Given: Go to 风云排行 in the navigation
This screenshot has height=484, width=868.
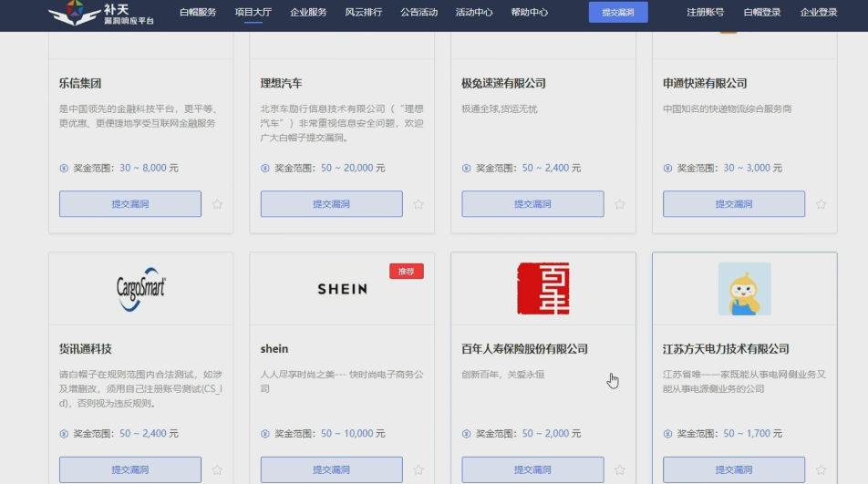Looking at the screenshot, I should click(364, 12).
